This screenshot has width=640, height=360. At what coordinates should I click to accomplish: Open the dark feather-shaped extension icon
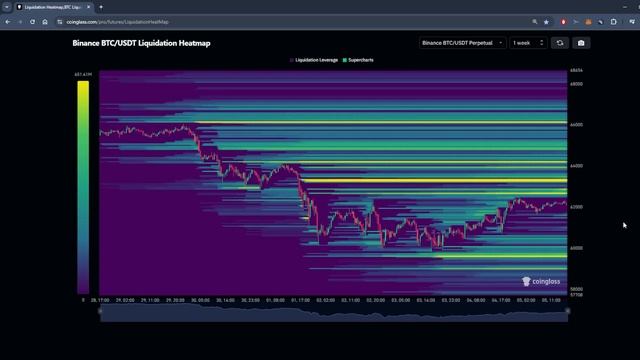tap(600, 22)
